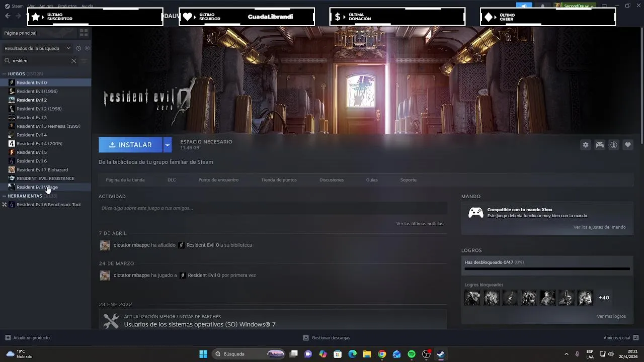Open Ver los ajustes del mando

pyautogui.click(x=599, y=227)
